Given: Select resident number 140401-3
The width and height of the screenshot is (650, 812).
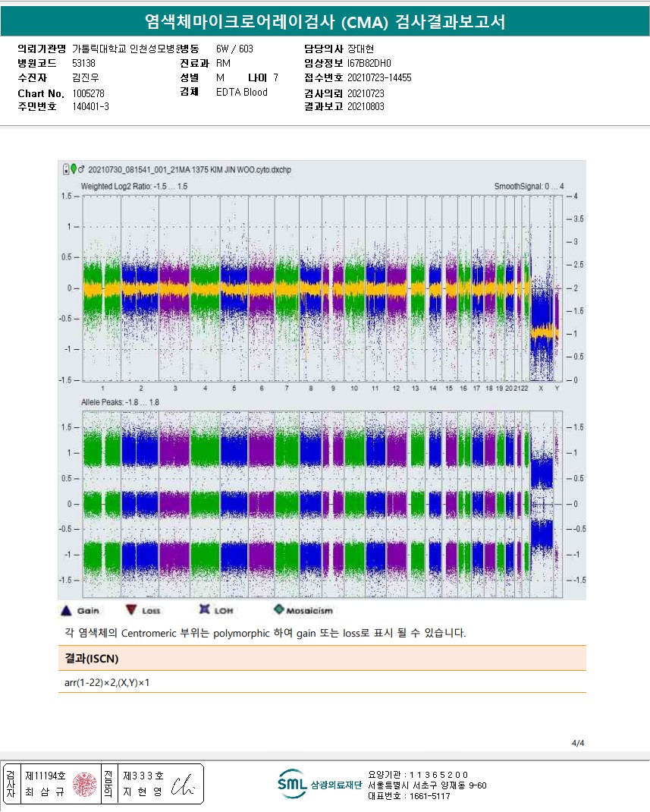Looking at the screenshot, I should point(90,107).
